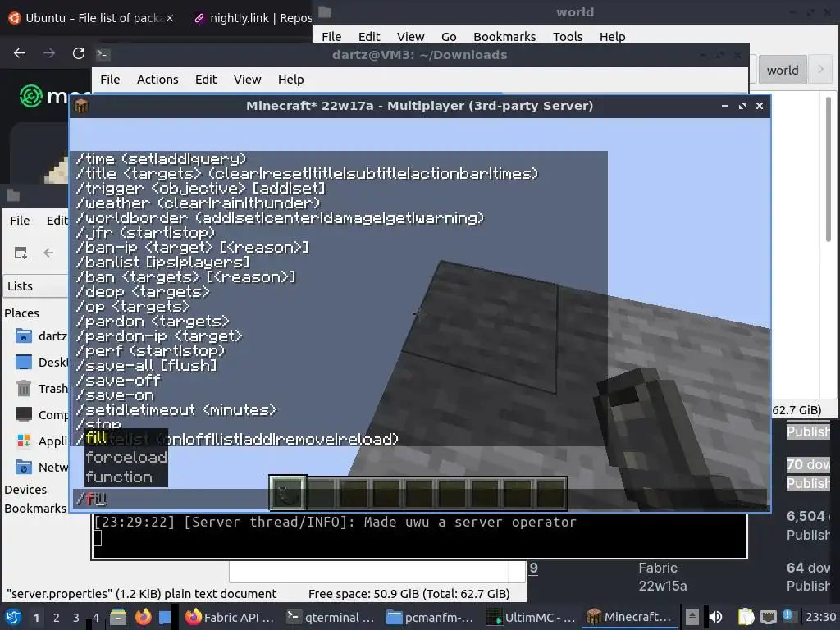Open Bookmarks menu in world file manager
Viewport: 840px width, 630px height.
504,36
